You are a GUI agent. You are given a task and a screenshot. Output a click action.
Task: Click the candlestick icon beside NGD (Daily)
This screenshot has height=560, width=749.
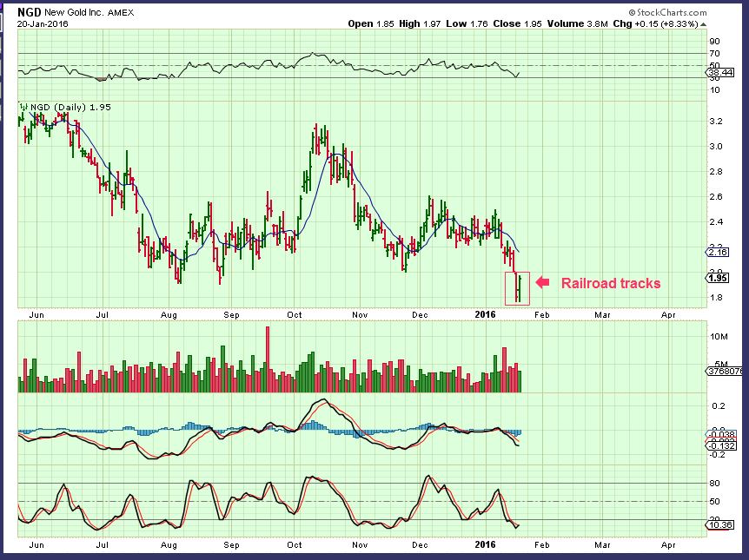[23, 107]
